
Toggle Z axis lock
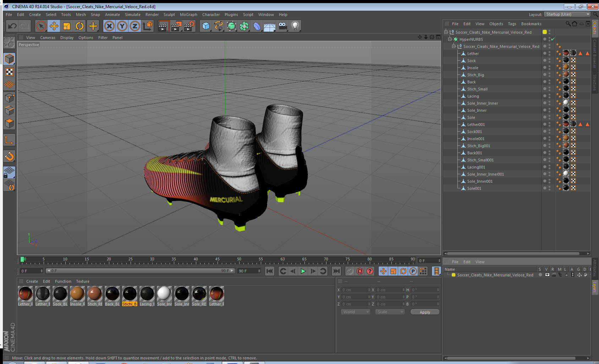click(135, 26)
